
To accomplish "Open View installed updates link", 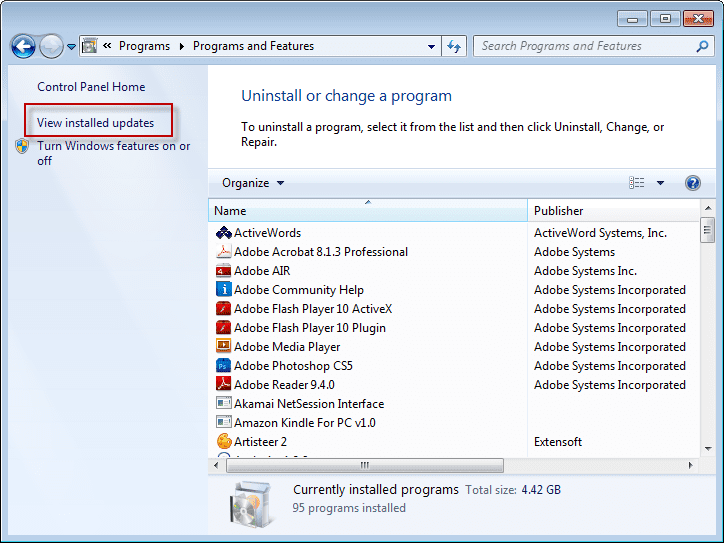I will (96, 123).
